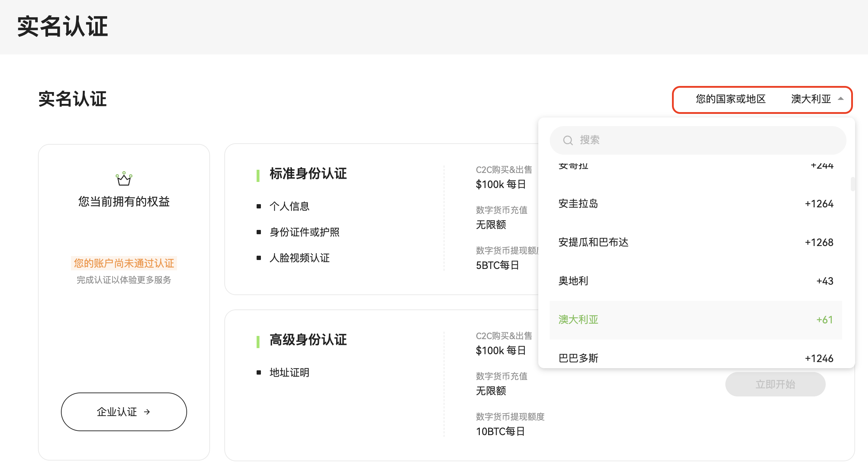Click the country list scrollbar thumb
The width and height of the screenshot is (868, 467).
pos(853,184)
